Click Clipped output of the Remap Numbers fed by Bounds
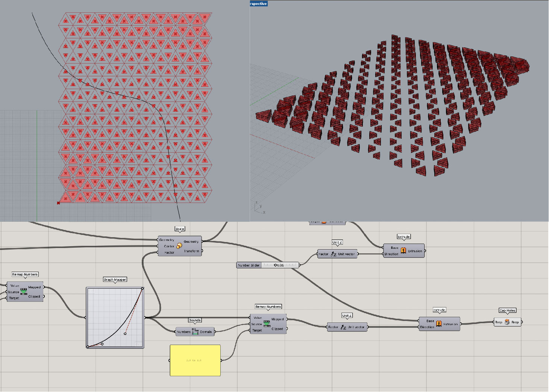The height and width of the screenshot is (392, 549). point(277,328)
